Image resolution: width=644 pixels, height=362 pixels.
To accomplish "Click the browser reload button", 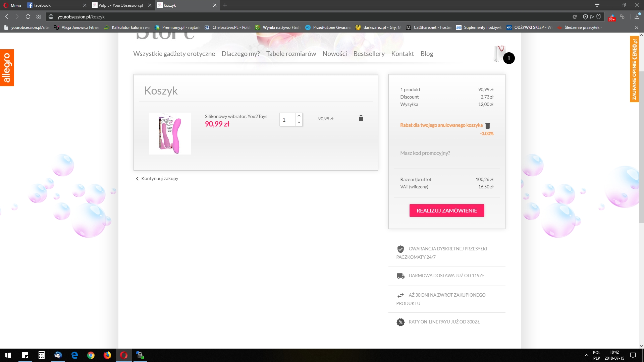I will [28, 17].
